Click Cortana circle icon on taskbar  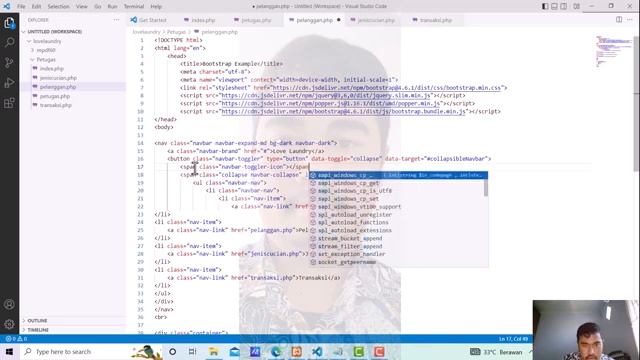coord(173,351)
